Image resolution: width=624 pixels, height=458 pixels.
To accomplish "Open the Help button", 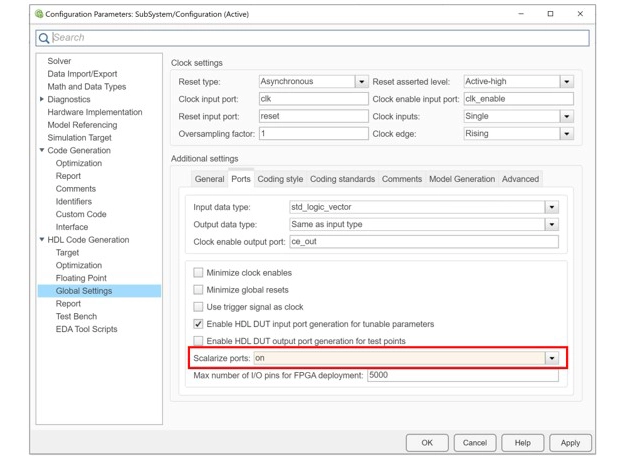I will coord(522,442).
